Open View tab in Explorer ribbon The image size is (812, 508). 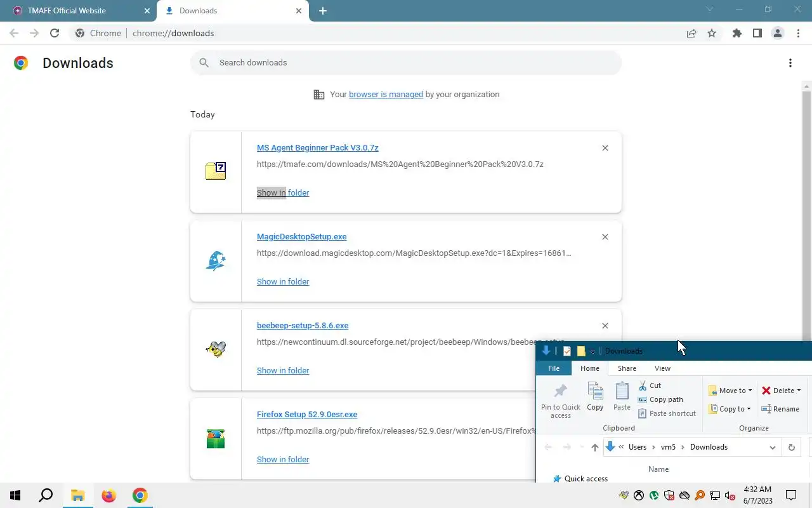tap(662, 368)
